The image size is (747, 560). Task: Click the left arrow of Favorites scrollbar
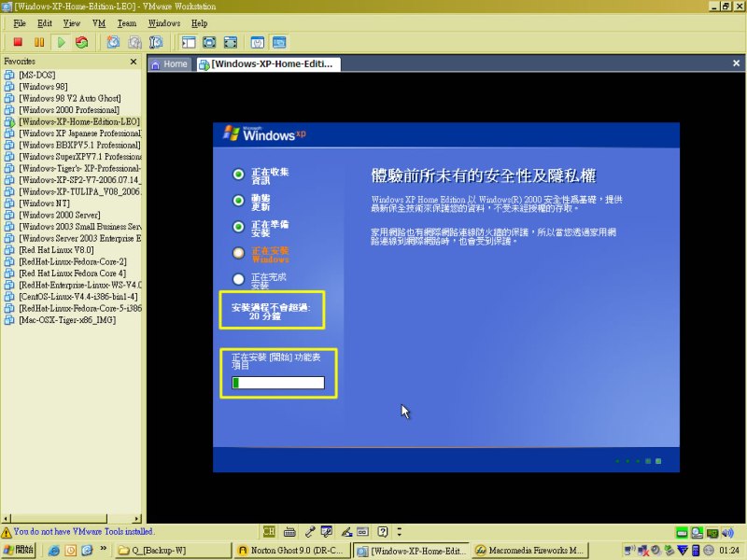tap(7, 519)
